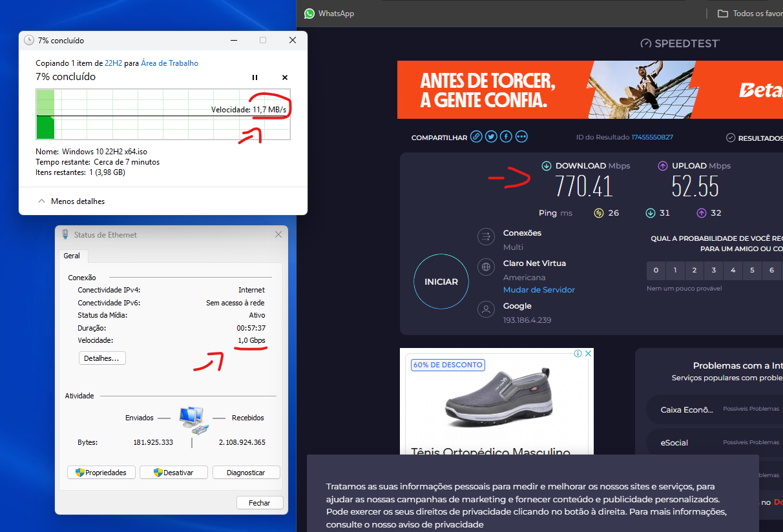Click the 60% DE DESCONTO ad badge
Screen dimensions: 783x532
[x=448, y=365]
